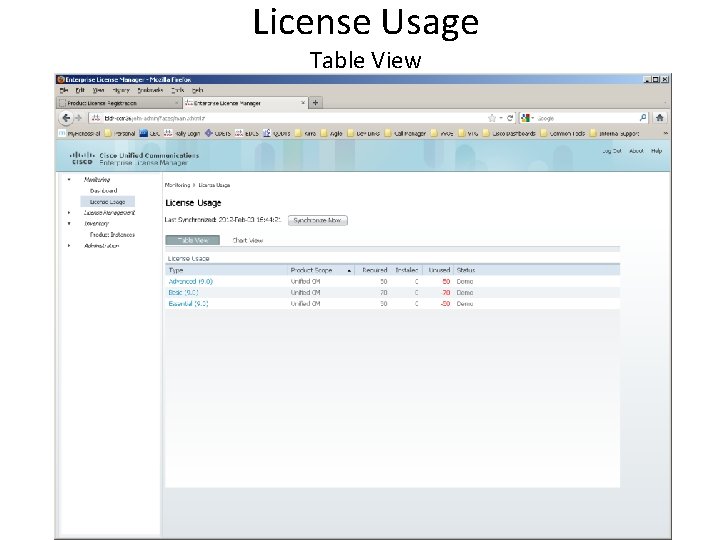Open the URL history dropdown arrow beside the star
The height and width of the screenshot is (540, 720).
(x=501, y=118)
